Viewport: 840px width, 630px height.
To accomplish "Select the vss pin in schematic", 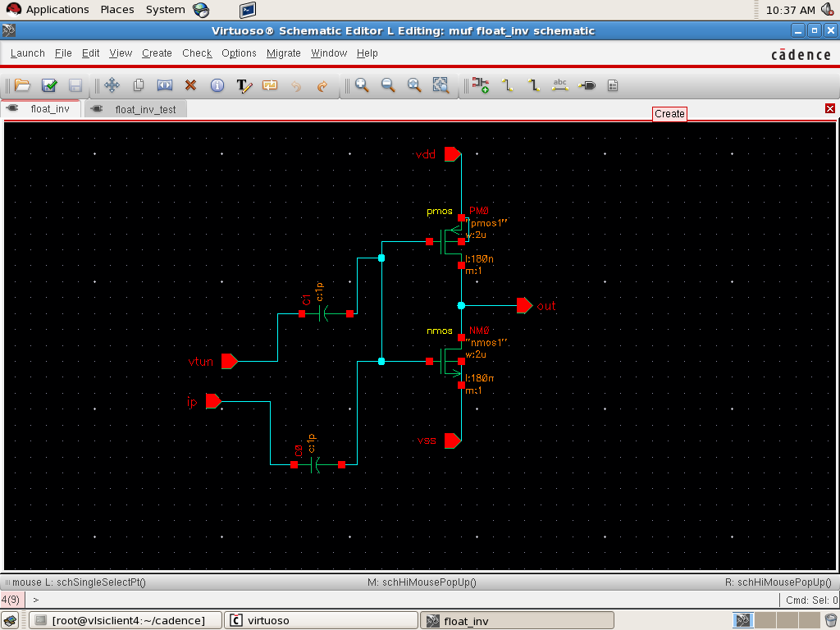I will (452, 441).
